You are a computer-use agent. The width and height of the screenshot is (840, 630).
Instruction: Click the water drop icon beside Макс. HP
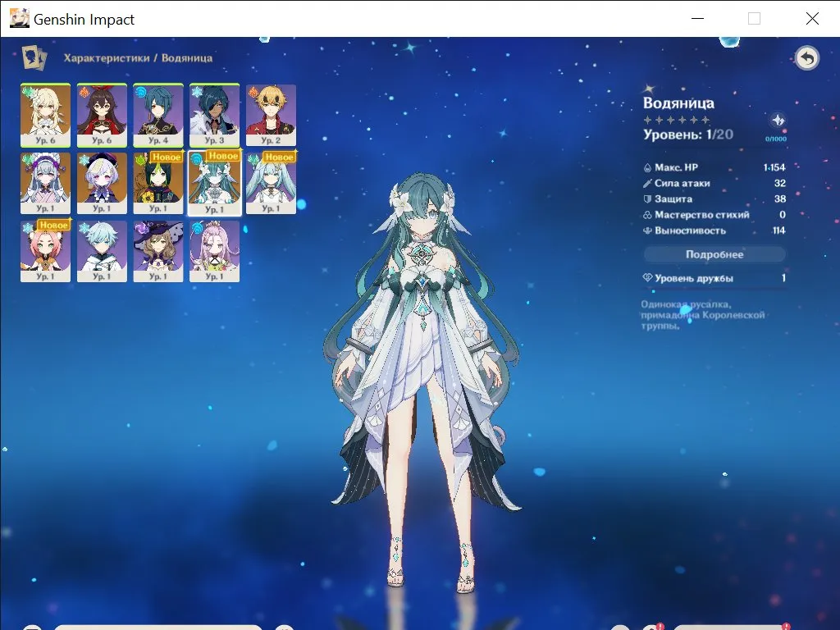pyautogui.click(x=647, y=167)
